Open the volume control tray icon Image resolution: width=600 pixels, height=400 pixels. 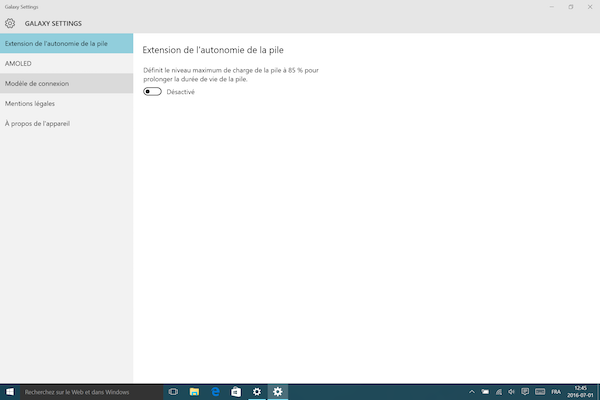pos(512,392)
